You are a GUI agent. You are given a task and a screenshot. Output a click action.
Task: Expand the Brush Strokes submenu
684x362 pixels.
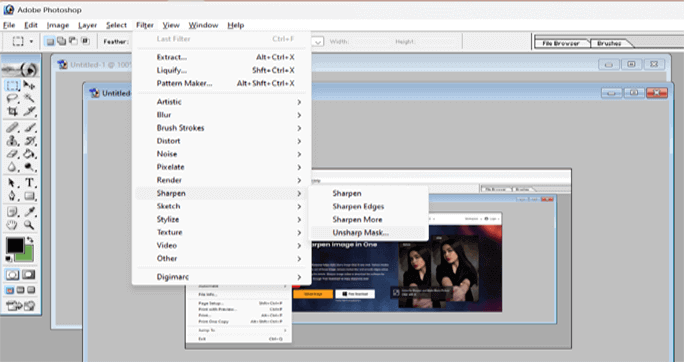223,128
